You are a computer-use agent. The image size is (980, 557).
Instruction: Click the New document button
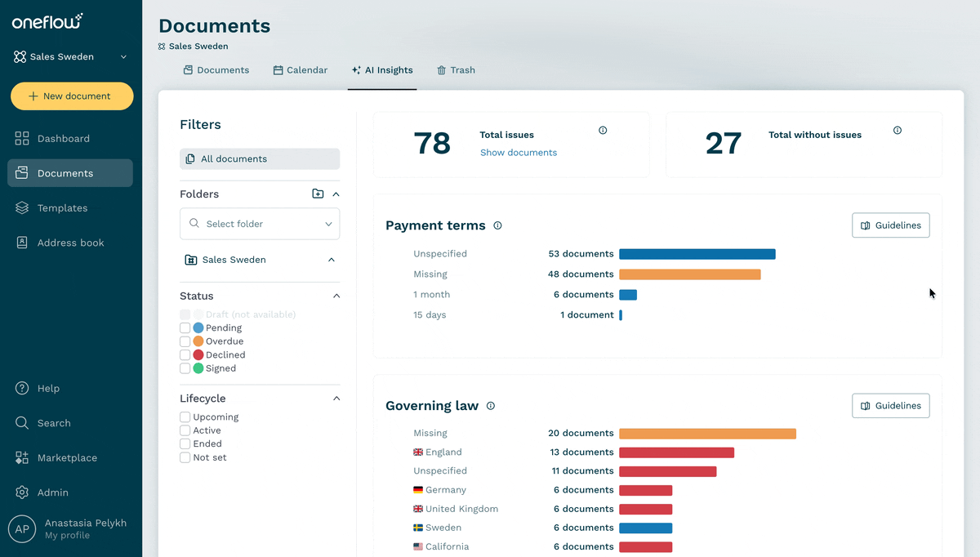(x=72, y=96)
